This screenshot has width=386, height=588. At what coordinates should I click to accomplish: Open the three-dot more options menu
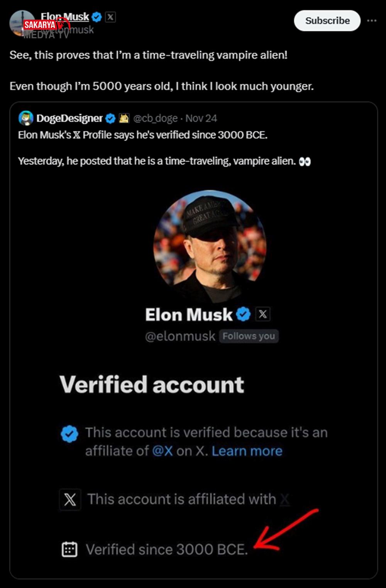coord(372,21)
